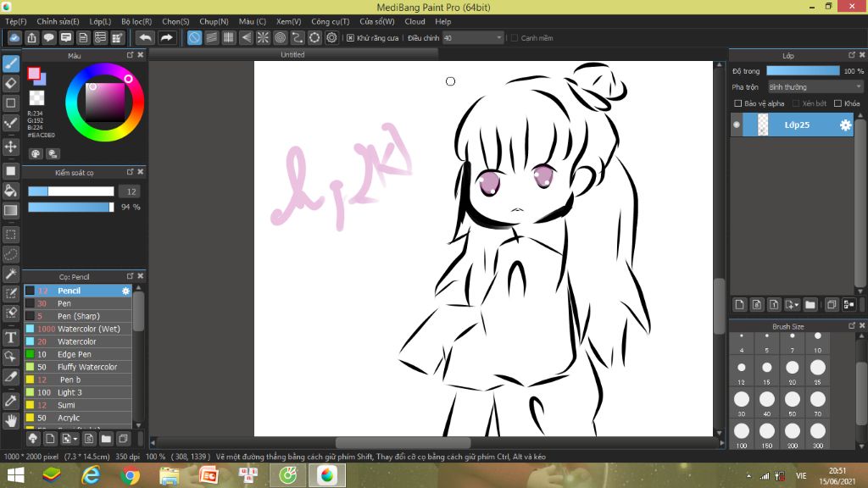Select the Gradient tool
The width and height of the screenshot is (868, 488).
[x=10, y=210]
